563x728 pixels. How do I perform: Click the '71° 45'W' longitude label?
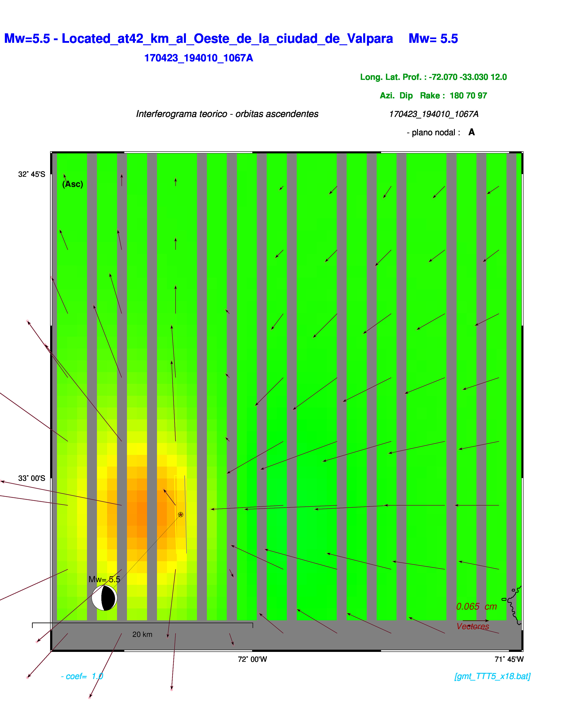click(509, 659)
